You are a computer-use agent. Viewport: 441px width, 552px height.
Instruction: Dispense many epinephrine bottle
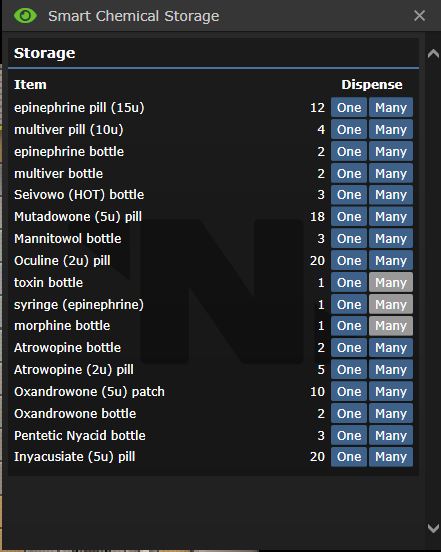point(391,151)
